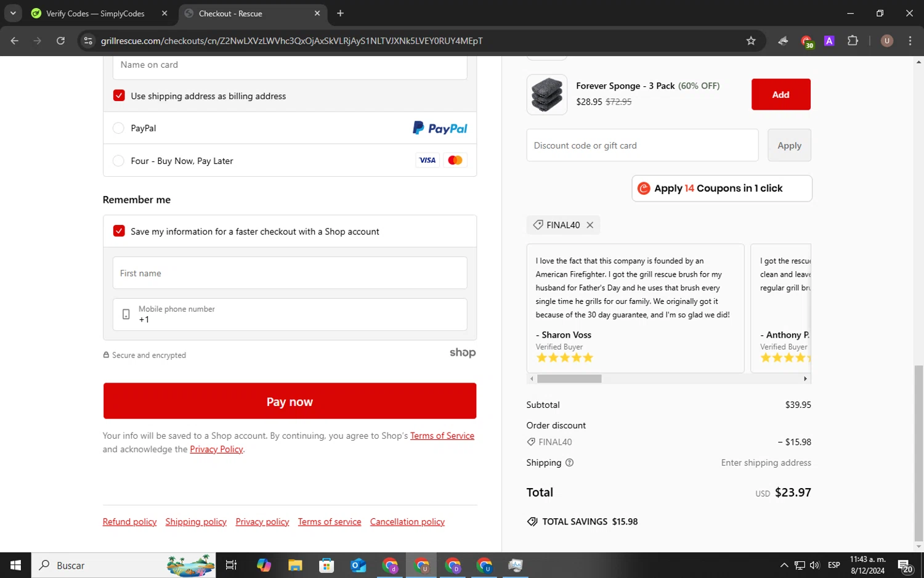Click the Apply discount button
The height and width of the screenshot is (578, 924).
click(x=789, y=145)
